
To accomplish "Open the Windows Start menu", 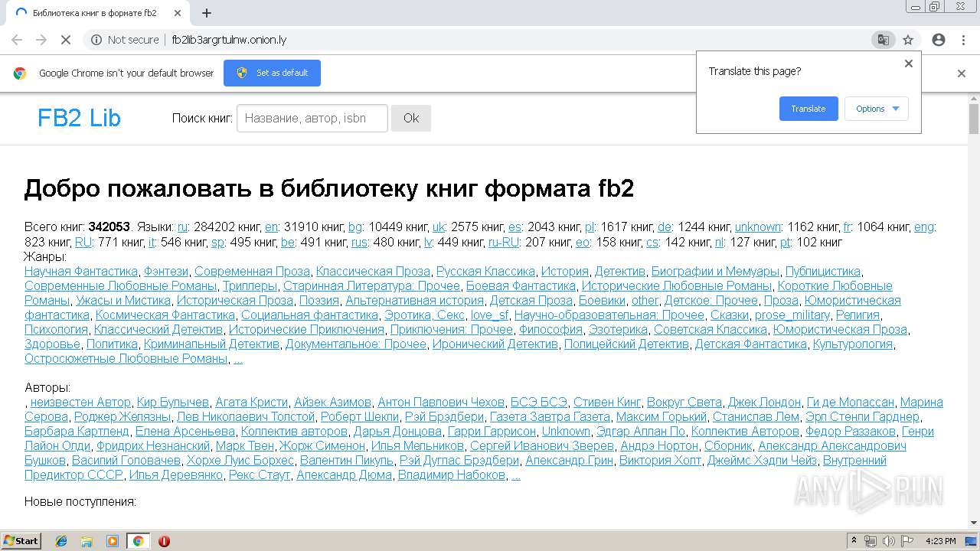I will pyautogui.click(x=21, y=541).
